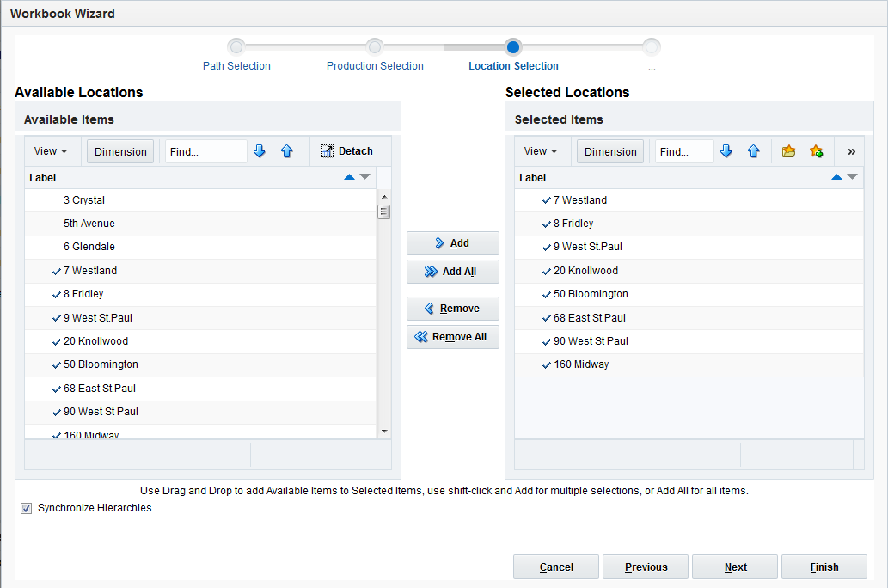This screenshot has width=888, height=588.
Task: Click scroll down arrow in Available Items list
Action: tap(384, 432)
